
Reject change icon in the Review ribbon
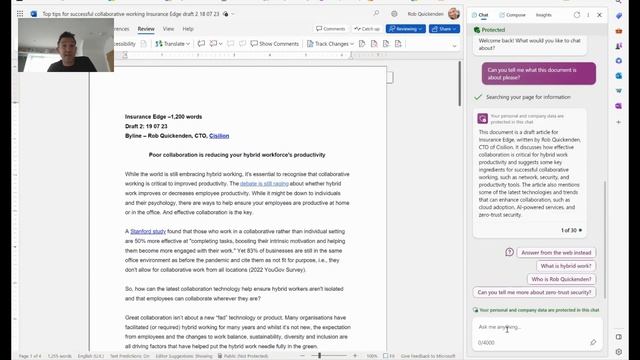[x=374, y=44]
